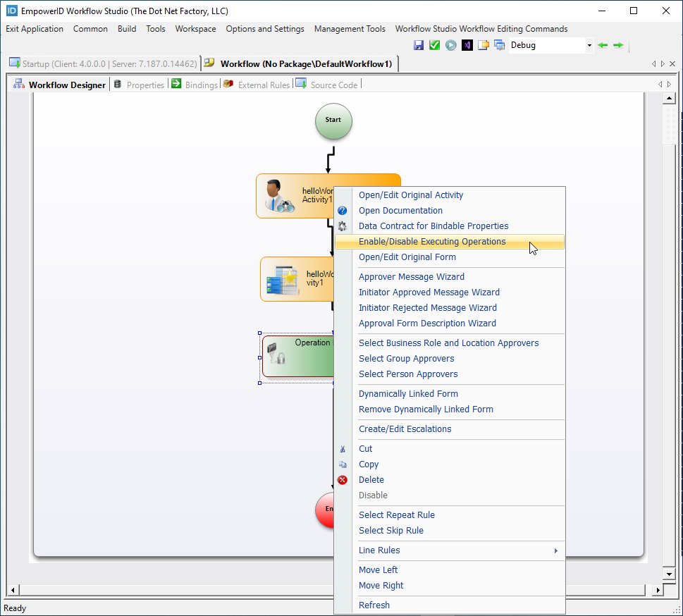Expand the Line Rules submenu
Image resolution: width=683 pixels, height=616 pixels.
[555, 550]
